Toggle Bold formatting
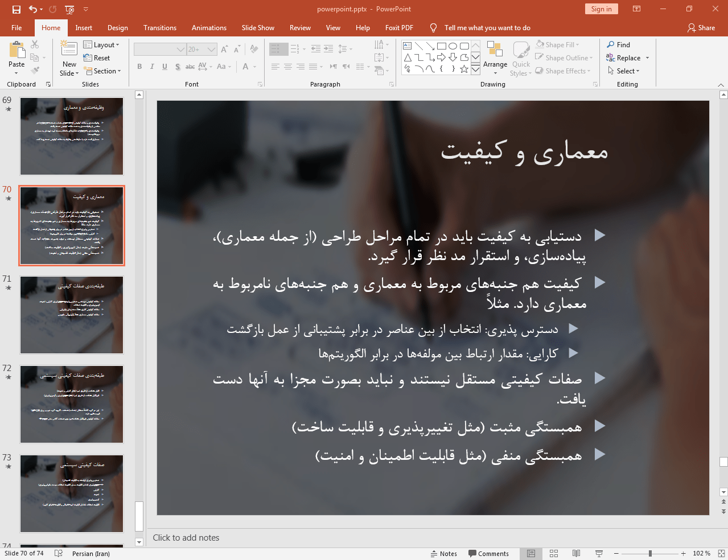This screenshot has width=728, height=560. [x=139, y=67]
